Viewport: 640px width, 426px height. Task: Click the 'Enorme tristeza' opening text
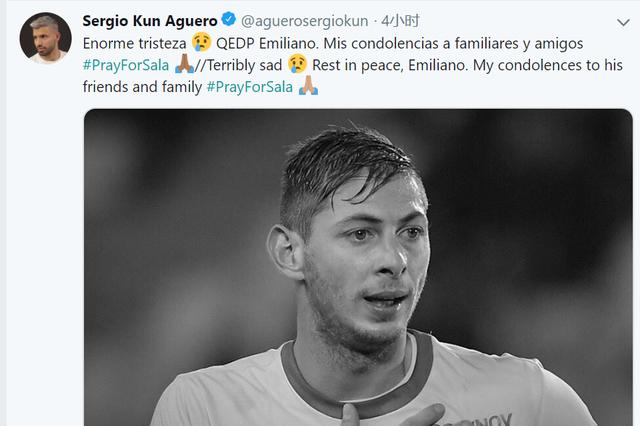pos(134,43)
